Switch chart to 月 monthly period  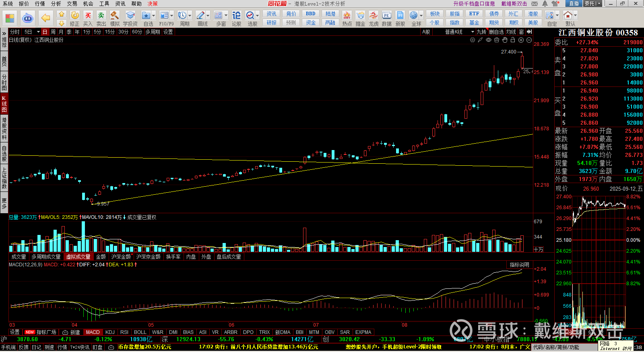[x=61, y=32]
